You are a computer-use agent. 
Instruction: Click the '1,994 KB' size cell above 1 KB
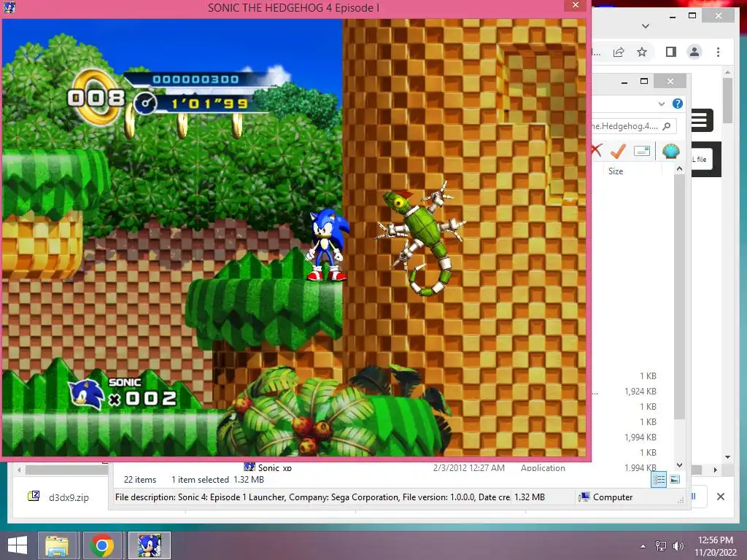point(640,437)
